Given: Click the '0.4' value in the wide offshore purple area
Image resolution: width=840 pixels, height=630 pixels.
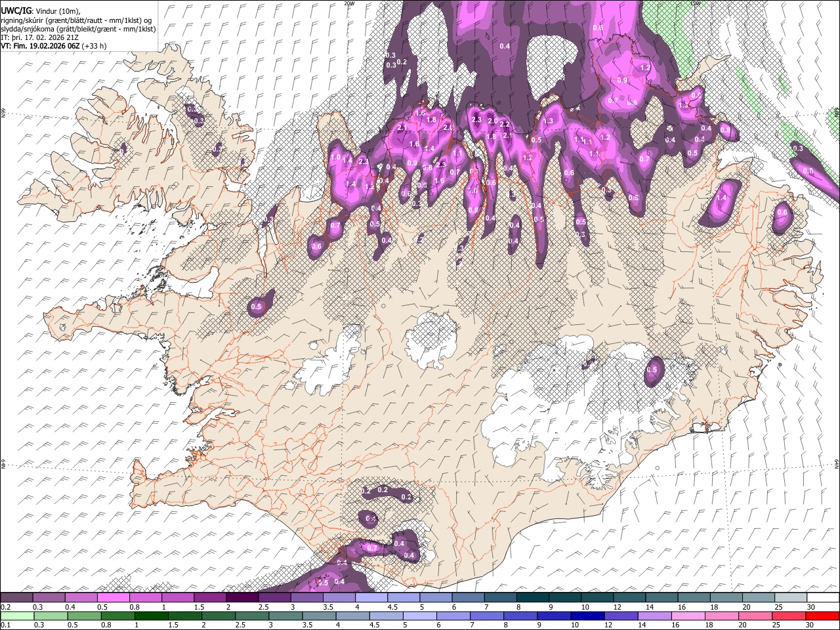Looking at the screenshot, I should pyautogui.click(x=505, y=46).
